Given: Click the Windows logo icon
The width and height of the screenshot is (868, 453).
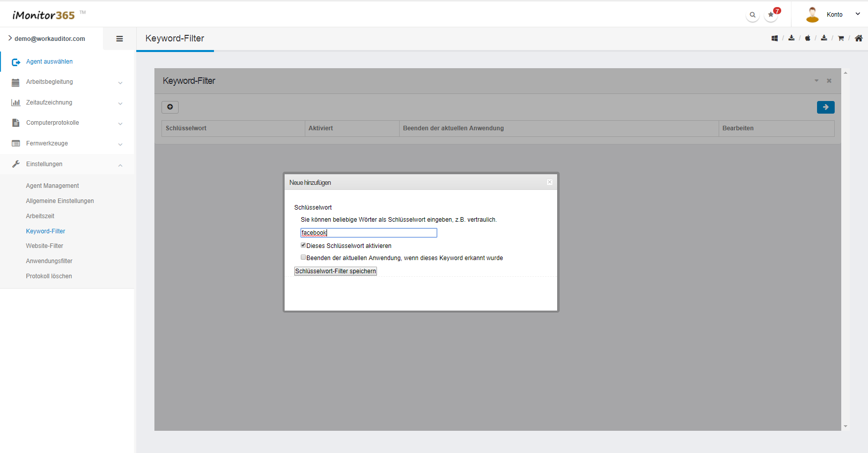Looking at the screenshot, I should pos(775,38).
